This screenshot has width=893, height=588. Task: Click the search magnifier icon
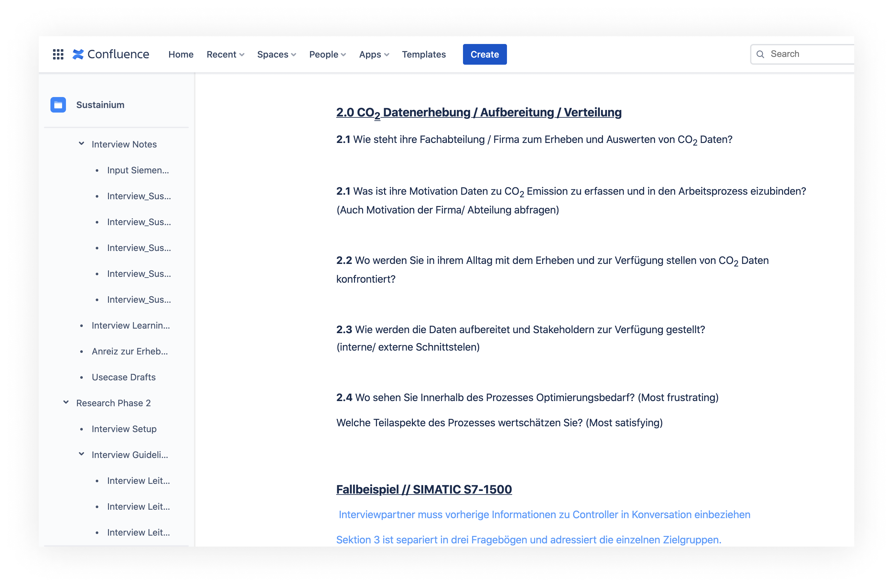point(760,54)
